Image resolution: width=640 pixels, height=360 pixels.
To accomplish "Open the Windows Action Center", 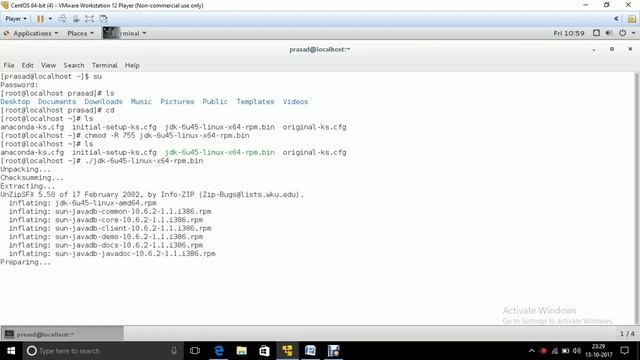I will click(x=624, y=351).
